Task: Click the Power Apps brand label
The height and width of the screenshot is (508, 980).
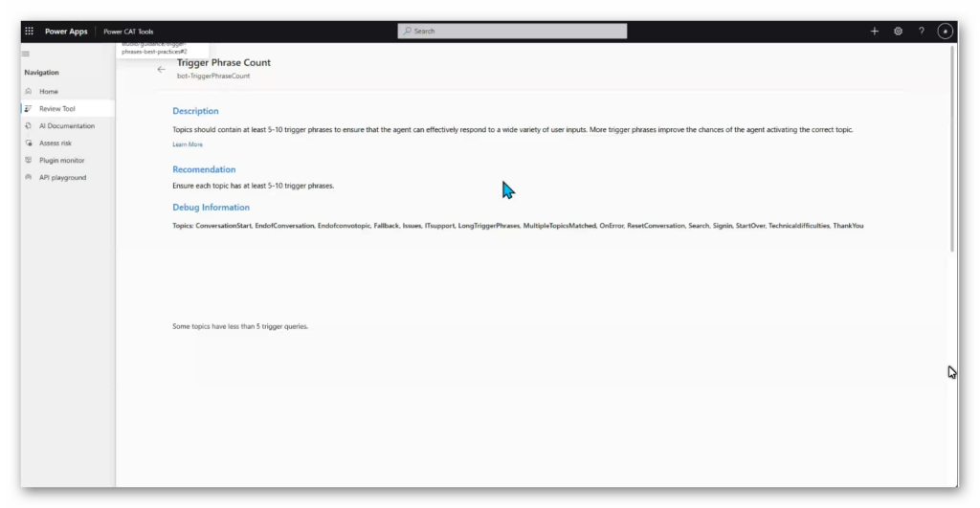Action: (x=66, y=32)
